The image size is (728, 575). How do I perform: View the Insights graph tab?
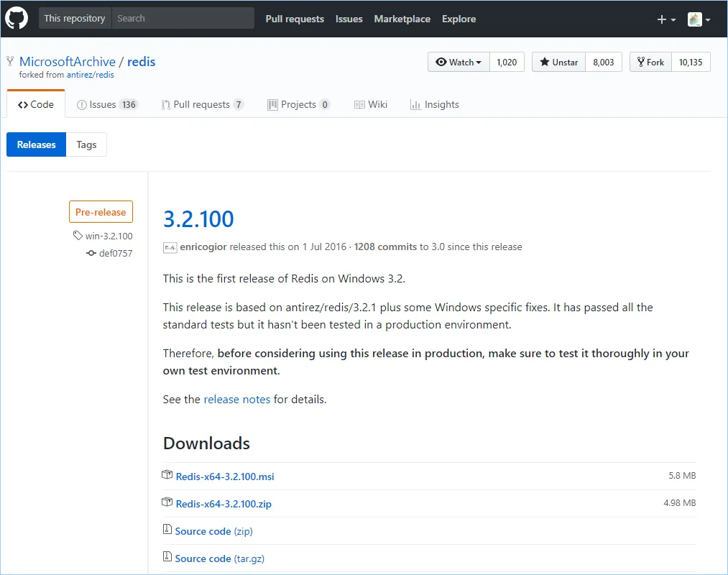pos(434,104)
